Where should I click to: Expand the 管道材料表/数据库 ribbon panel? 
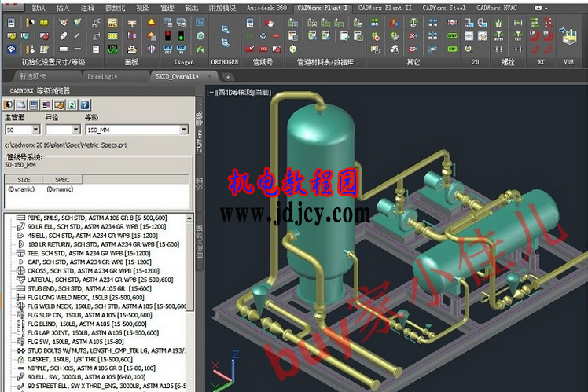click(325, 62)
